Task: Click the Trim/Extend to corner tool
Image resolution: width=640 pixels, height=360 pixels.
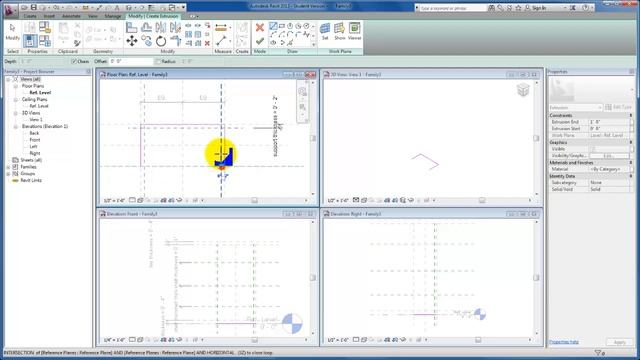Action: click(176, 41)
